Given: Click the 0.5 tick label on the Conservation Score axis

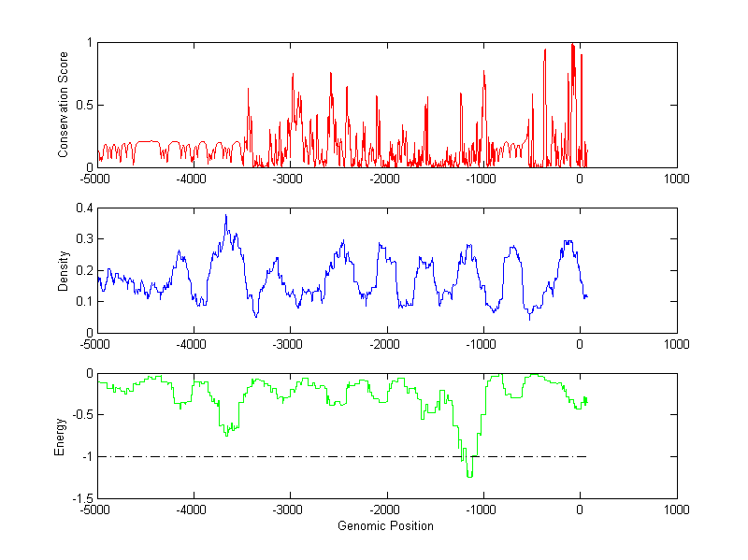Looking at the screenshot, I should 83,105.
